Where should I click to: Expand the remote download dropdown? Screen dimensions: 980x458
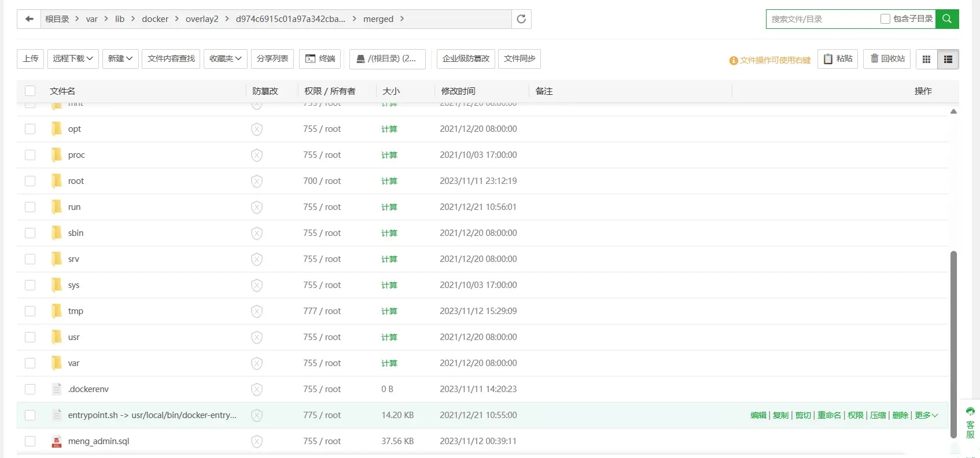pyautogui.click(x=73, y=59)
